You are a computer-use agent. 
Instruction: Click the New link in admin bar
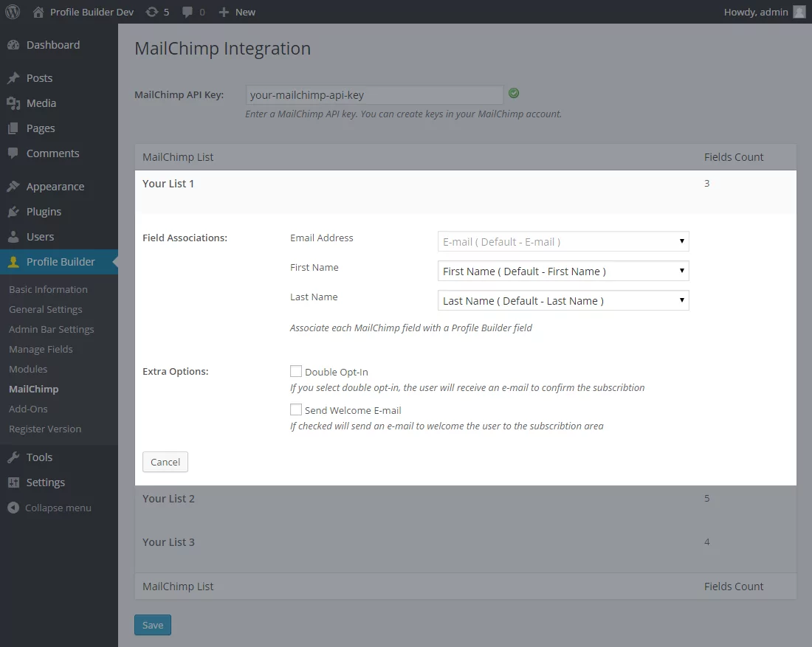click(245, 12)
